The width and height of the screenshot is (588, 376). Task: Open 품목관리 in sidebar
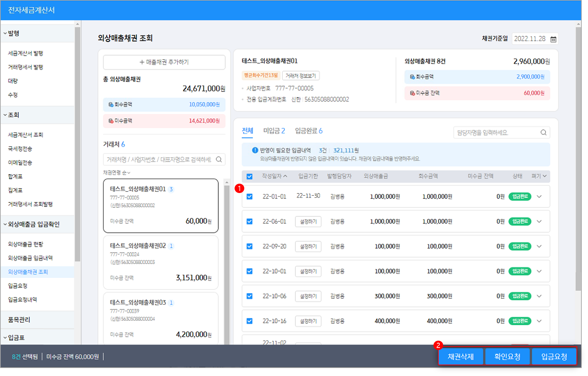pos(19,320)
